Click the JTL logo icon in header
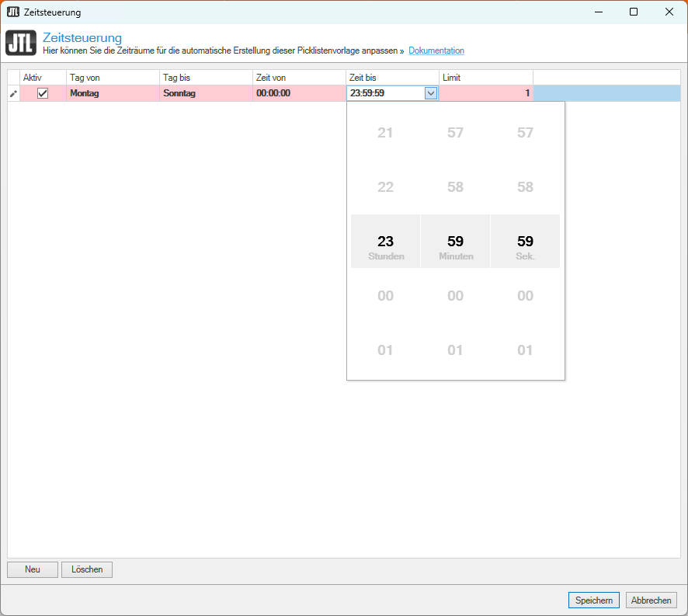This screenshot has height=616, width=688. point(20,44)
